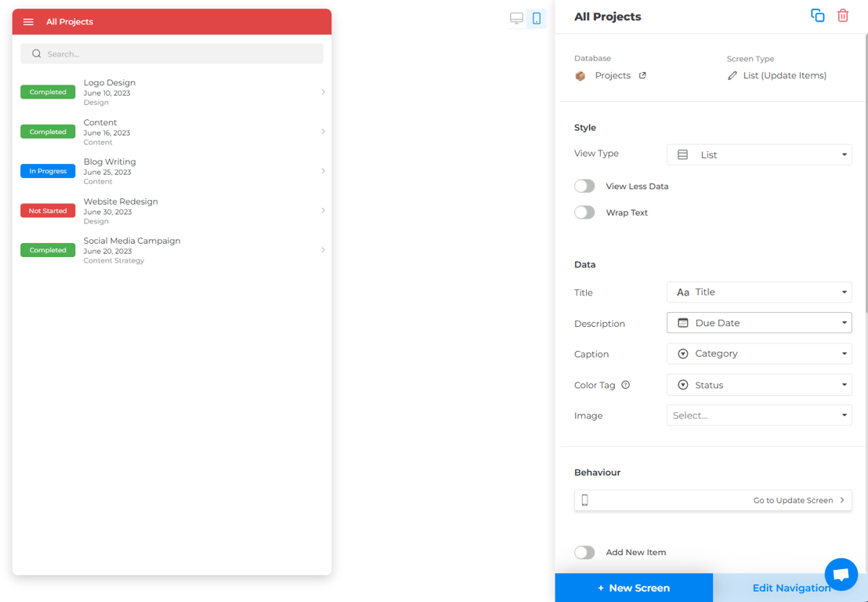Screen dimensions: 868x602
Task: Click the Color Tag help icon
Action: (625, 384)
